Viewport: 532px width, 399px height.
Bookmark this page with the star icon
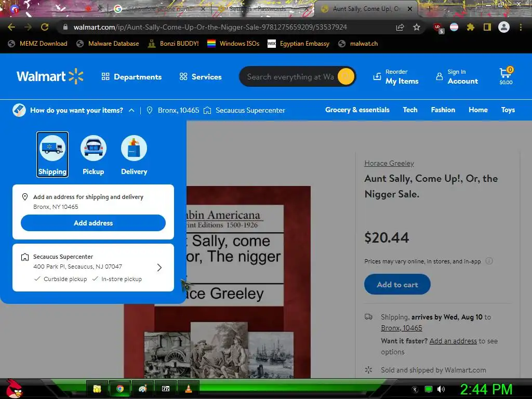tap(417, 27)
